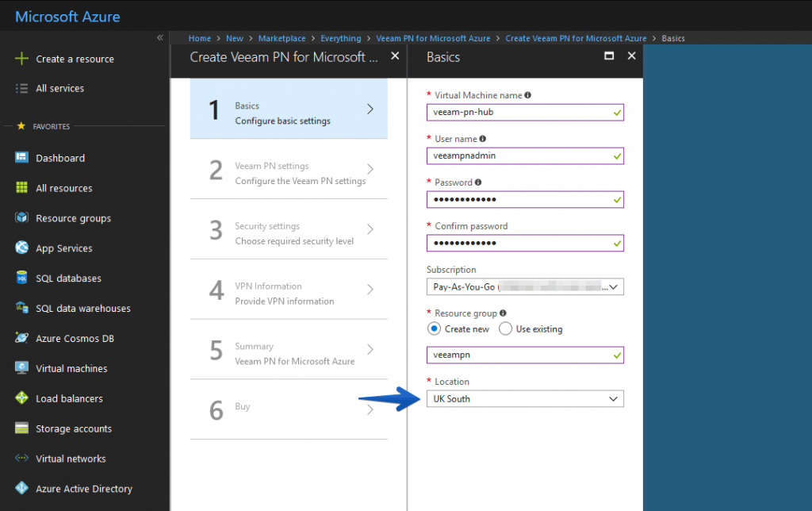Open Load balancers icon
Viewport: 812px width, 511px height.
pos(21,398)
